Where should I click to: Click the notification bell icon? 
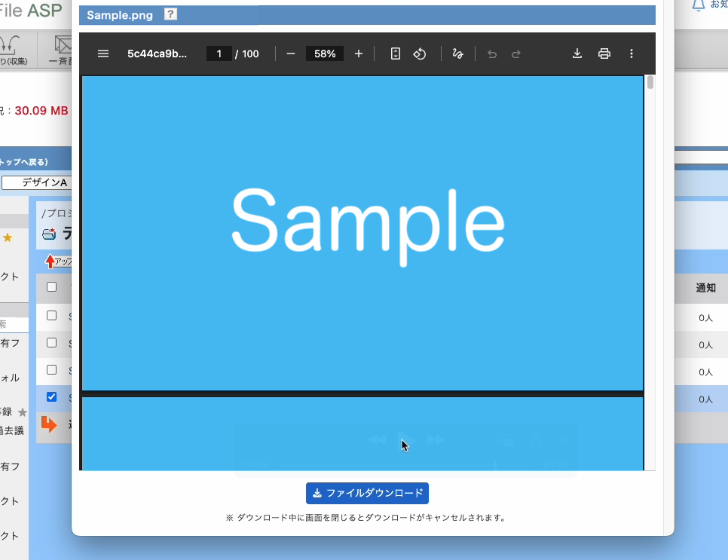(x=698, y=5)
